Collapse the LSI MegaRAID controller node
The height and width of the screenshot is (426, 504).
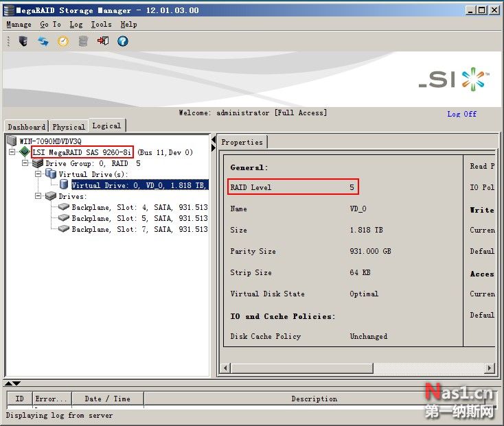pyautogui.click(x=12, y=152)
